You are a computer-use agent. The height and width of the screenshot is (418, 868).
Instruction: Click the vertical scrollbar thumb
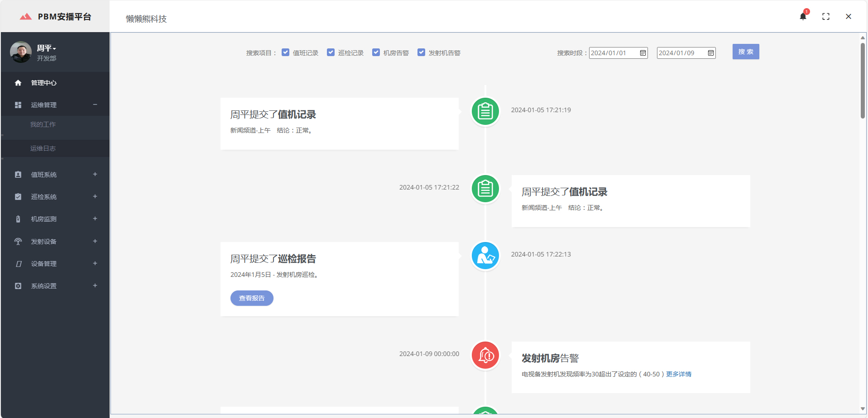[863, 81]
